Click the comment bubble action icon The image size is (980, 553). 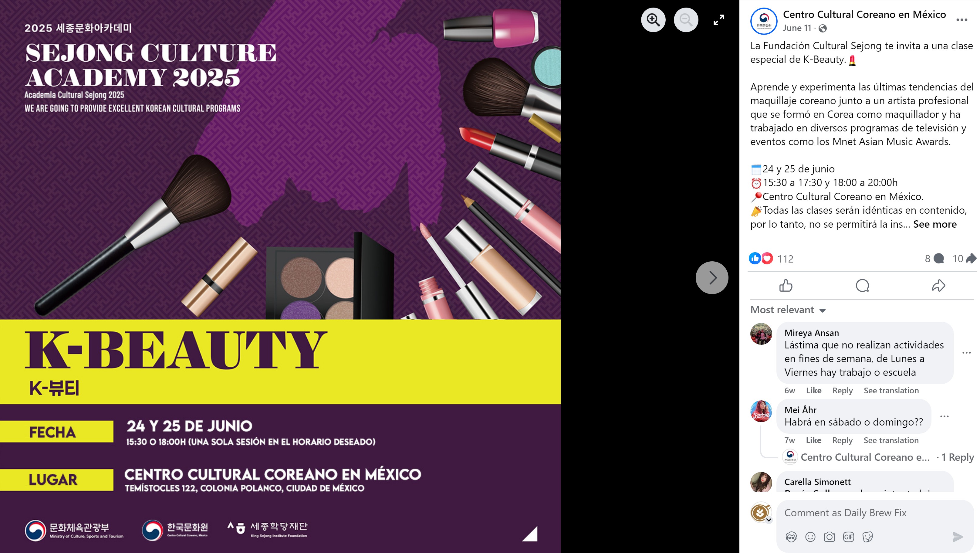click(862, 285)
